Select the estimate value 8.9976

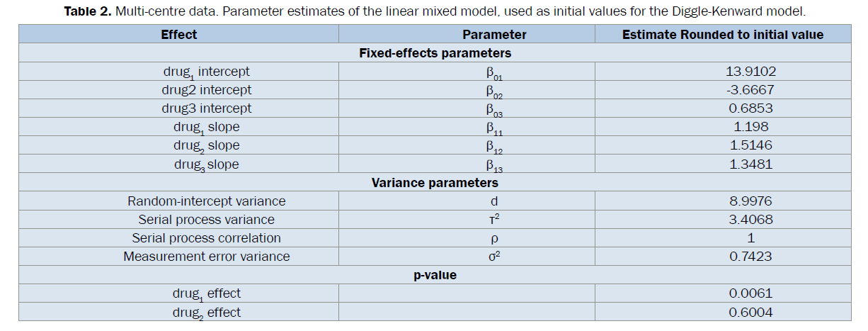[x=750, y=201]
